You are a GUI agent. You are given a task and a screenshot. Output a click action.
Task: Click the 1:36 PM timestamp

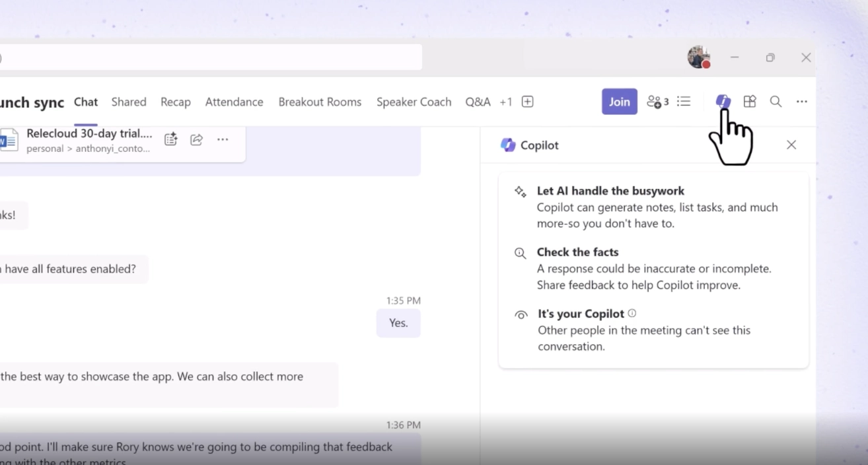coord(404,425)
